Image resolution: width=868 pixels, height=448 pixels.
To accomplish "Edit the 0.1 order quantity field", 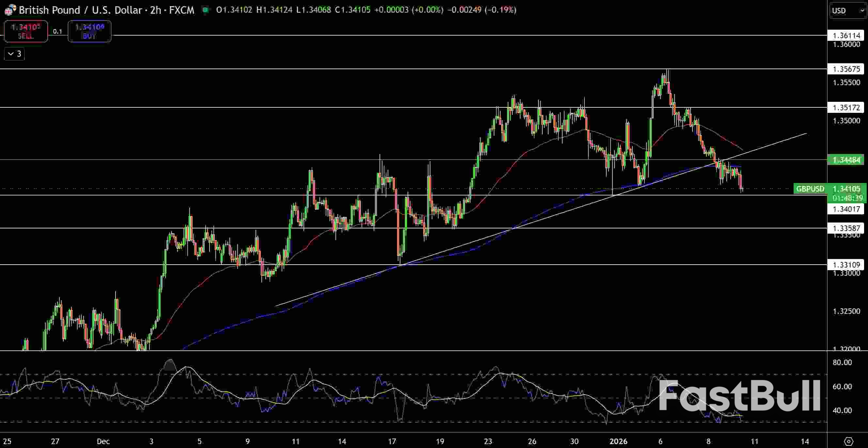I will click(57, 31).
